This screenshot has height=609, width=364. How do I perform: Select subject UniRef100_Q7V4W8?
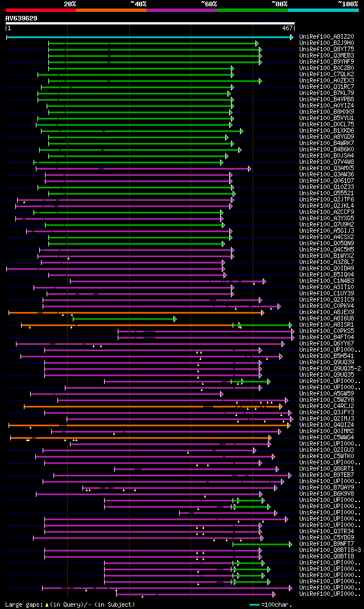326,162
